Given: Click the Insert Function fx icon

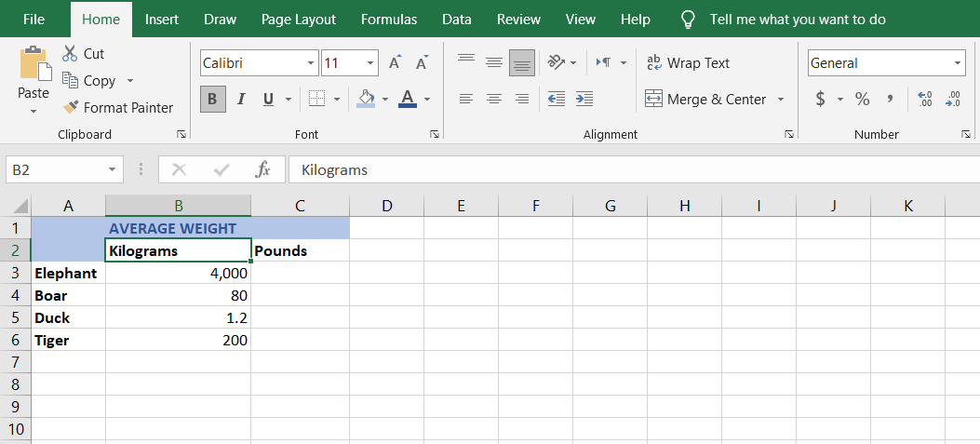Looking at the screenshot, I should [x=263, y=170].
